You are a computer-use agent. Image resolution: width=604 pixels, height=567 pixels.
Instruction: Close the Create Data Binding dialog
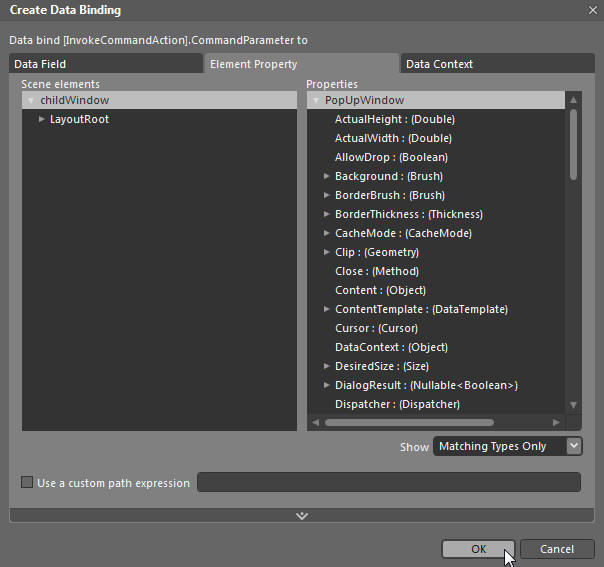tap(593, 10)
